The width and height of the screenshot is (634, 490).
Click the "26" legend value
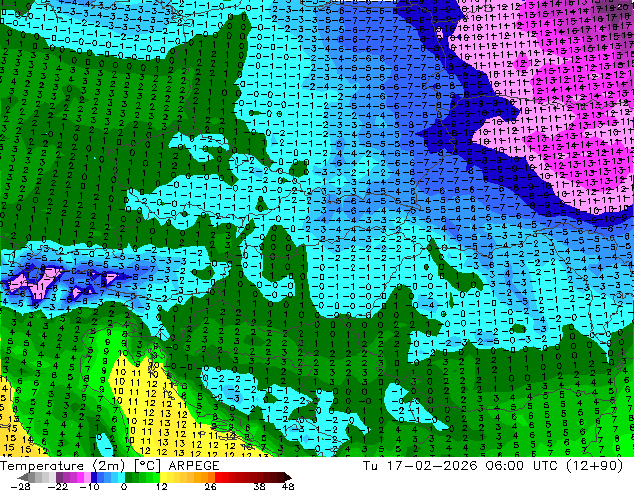(210, 486)
